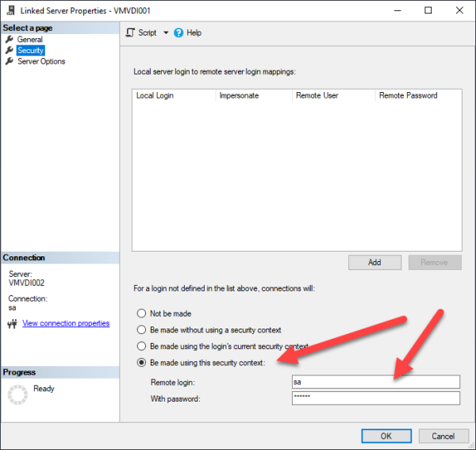The width and height of the screenshot is (476, 450).
Task: Open the View connection properties link
Action: point(66,324)
